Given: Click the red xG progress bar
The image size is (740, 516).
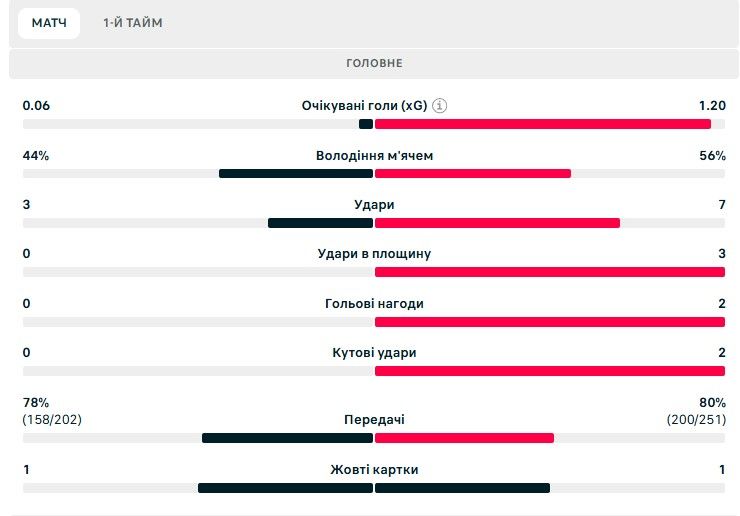Looking at the screenshot, I should [542, 124].
